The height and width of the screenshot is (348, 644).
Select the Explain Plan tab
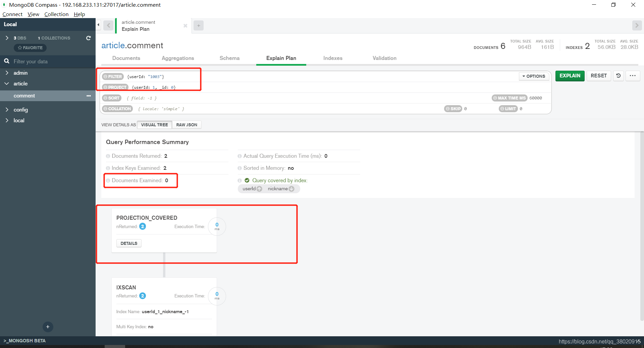[x=281, y=58]
